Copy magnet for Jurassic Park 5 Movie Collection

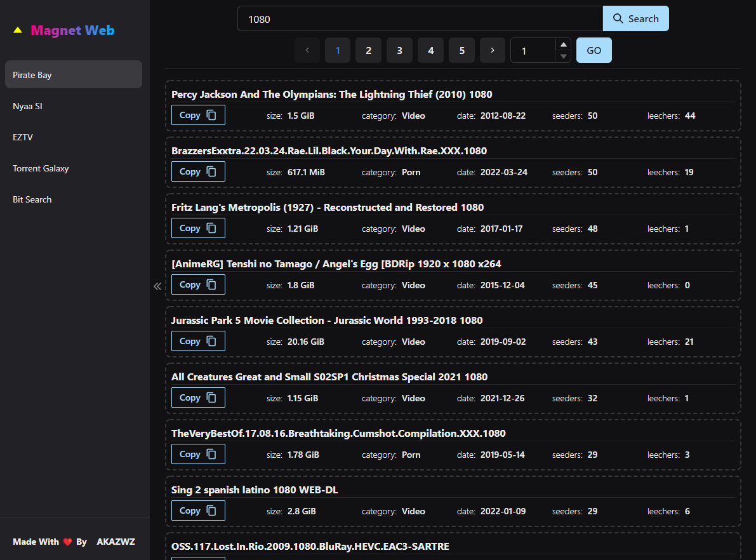coord(198,341)
